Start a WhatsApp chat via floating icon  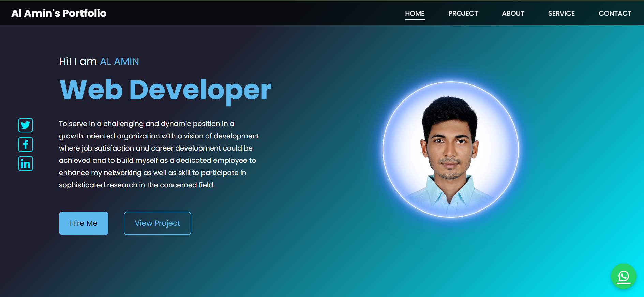coord(624,276)
